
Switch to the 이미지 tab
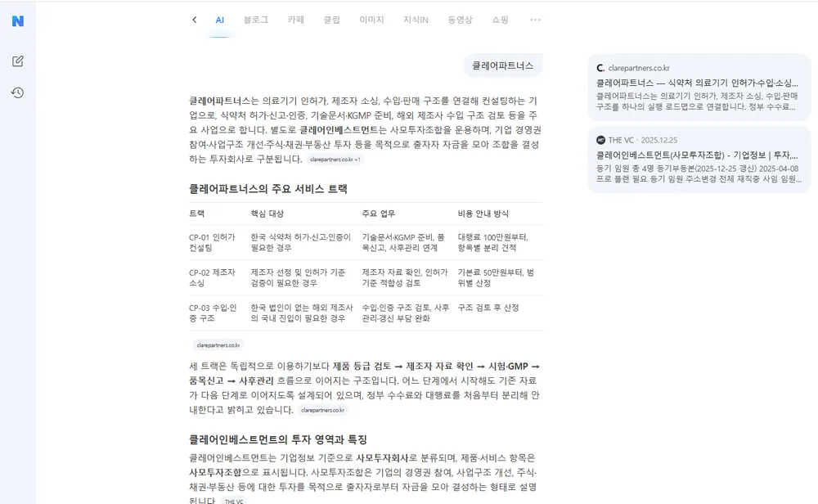[x=371, y=20]
